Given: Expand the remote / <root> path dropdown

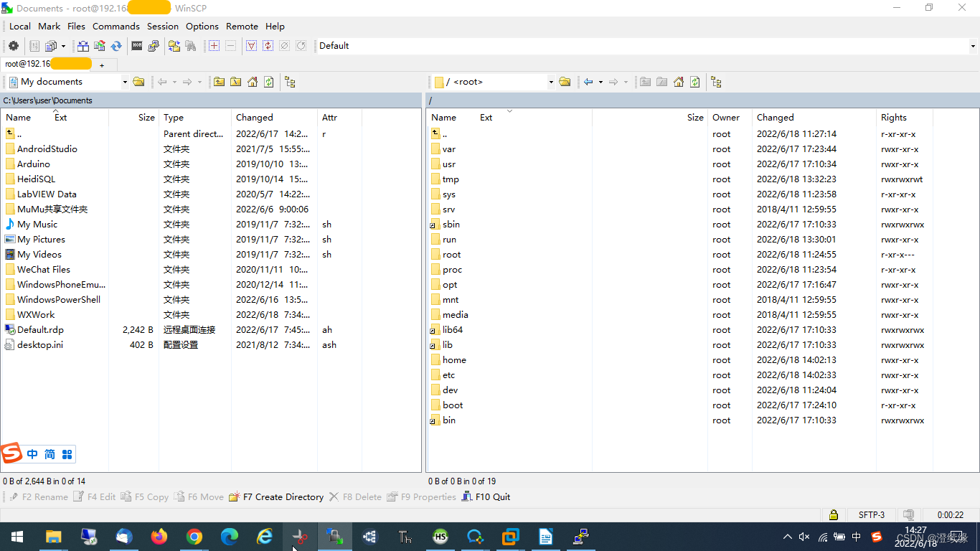Looking at the screenshot, I should [551, 82].
